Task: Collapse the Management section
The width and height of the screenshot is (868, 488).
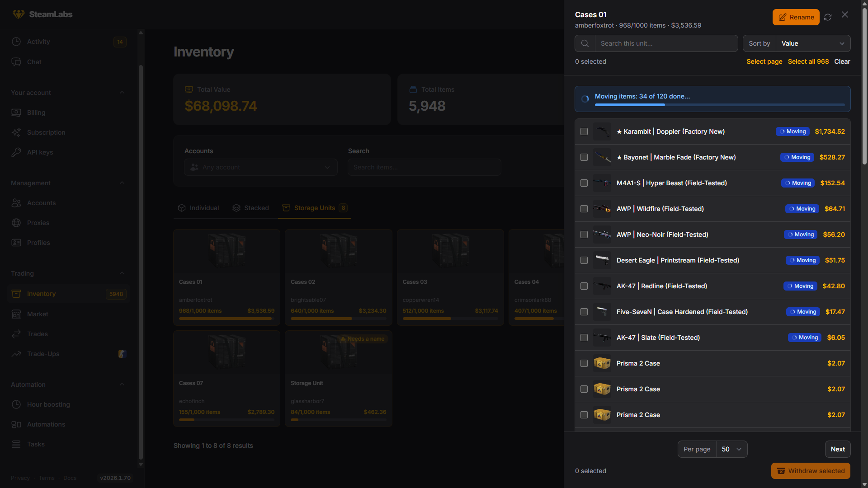Action: [122, 183]
